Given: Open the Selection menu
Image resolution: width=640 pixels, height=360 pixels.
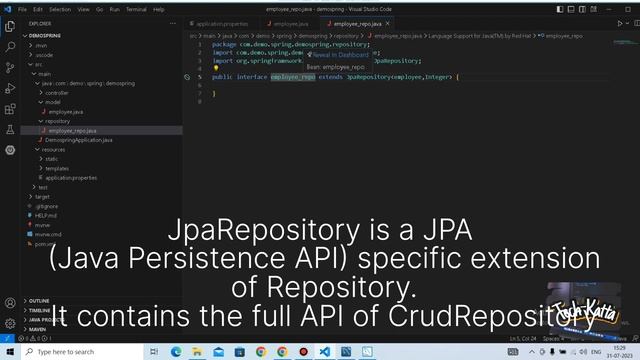Looking at the screenshot, I should pos(60,9).
